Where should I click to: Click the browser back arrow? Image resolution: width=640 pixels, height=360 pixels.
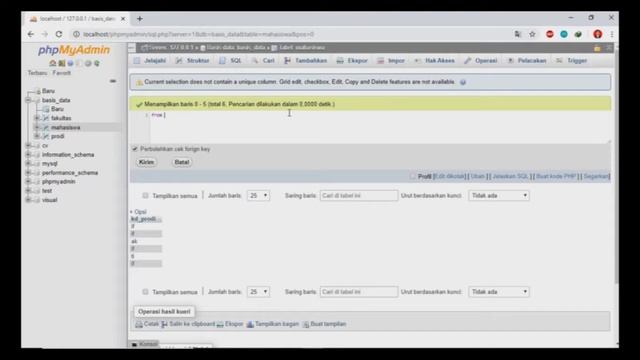[x=31, y=34]
